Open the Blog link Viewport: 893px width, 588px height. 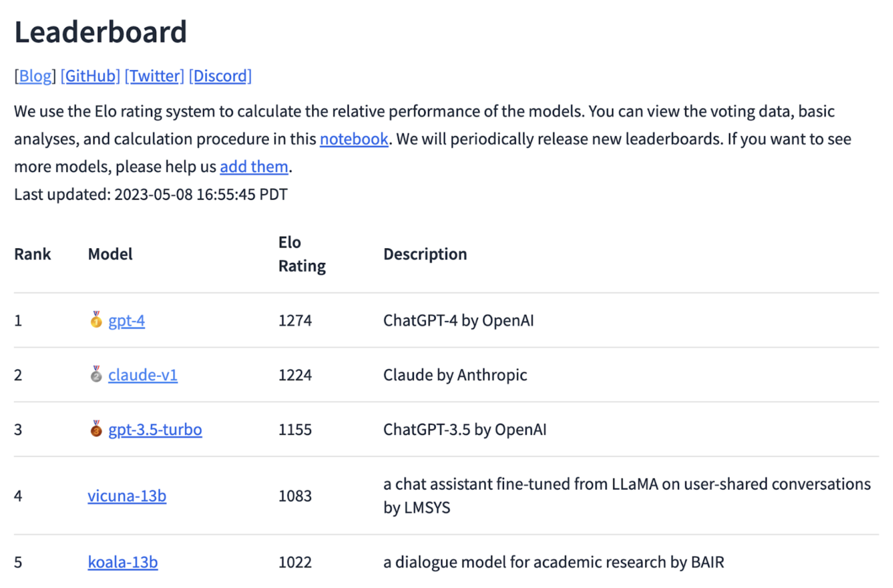pos(35,76)
